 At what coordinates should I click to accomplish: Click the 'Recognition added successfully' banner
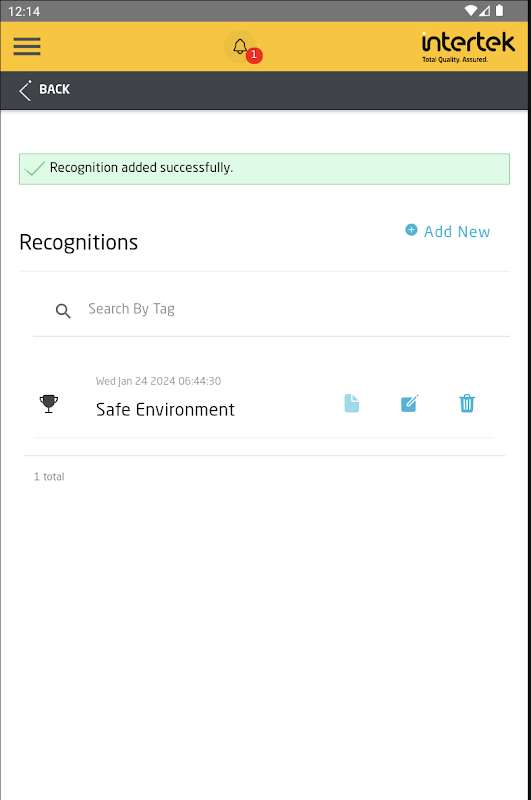tap(264, 169)
